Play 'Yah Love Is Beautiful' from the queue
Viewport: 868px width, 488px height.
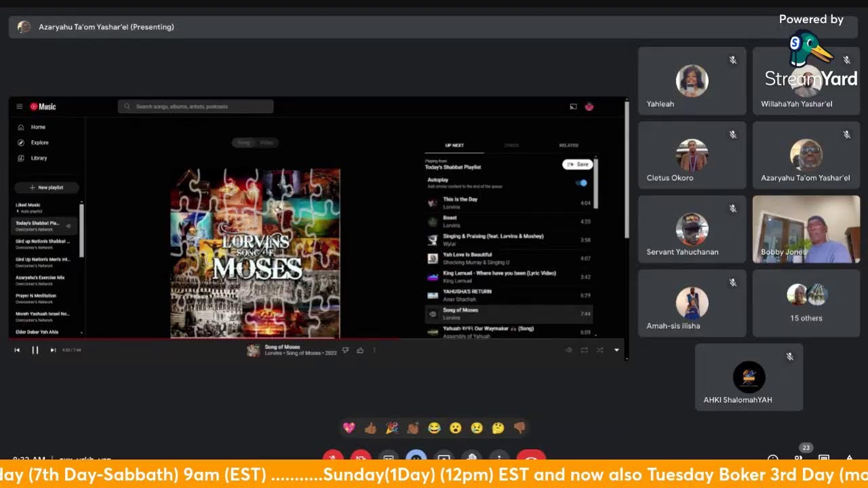coord(509,258)
